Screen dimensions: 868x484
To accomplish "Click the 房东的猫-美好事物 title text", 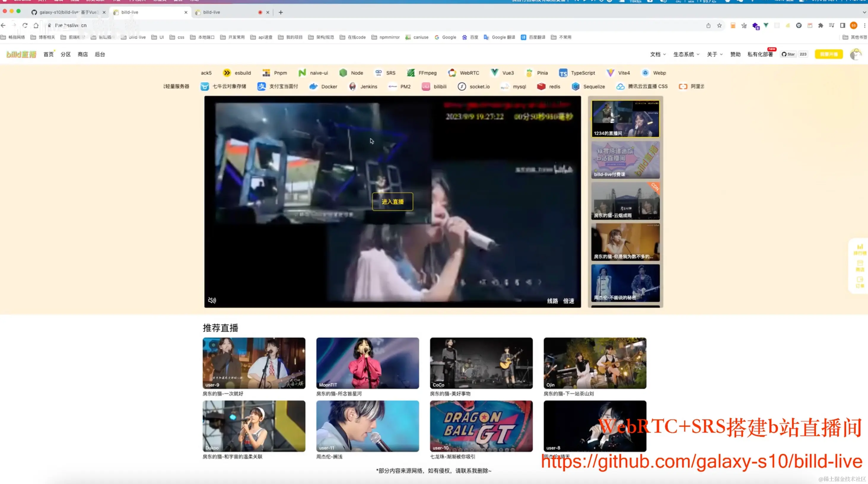I will pos(450,393).
